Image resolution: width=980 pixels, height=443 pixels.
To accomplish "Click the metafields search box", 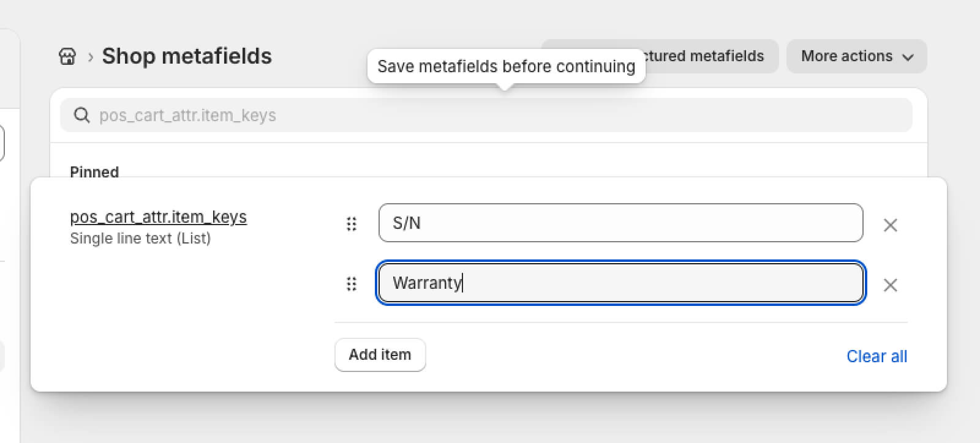I will tap(486, 115).
